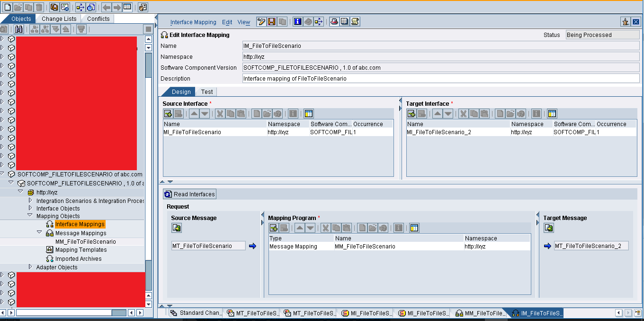This screenshot has height=321, width=644.
Task: Click the Insert Row icon in Source Interface toolbar
Action: tap(168, 113)
